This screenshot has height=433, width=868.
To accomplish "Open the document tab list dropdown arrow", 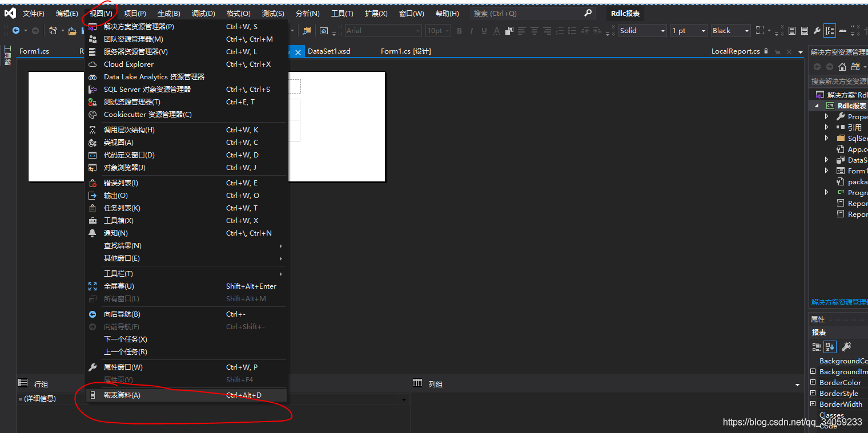I will [x=801, y=52].
